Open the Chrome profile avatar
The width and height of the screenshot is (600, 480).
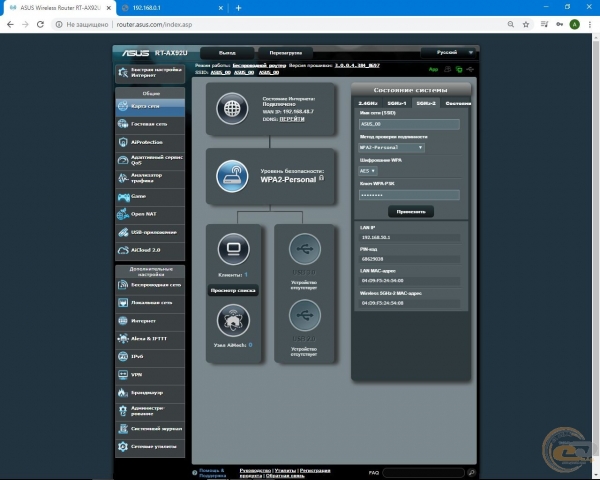tap(574, 24)
